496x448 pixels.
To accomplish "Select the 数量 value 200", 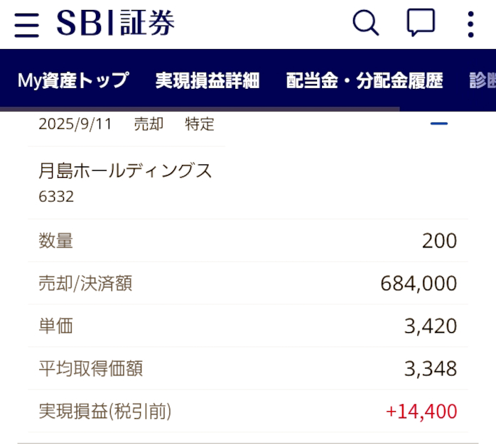I will [x=439, y=241].
